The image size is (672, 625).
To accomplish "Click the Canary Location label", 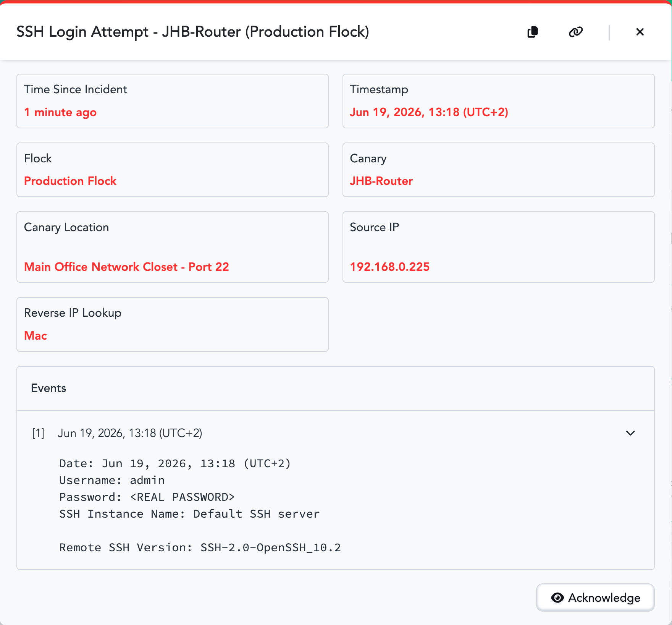I will coord(66,227).
